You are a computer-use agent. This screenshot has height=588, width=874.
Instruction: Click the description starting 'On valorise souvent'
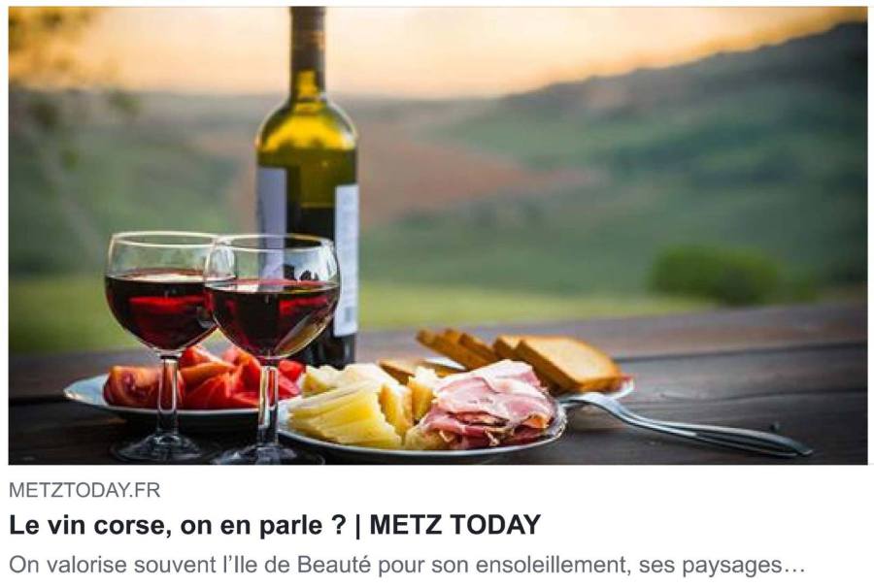point(407,565)
